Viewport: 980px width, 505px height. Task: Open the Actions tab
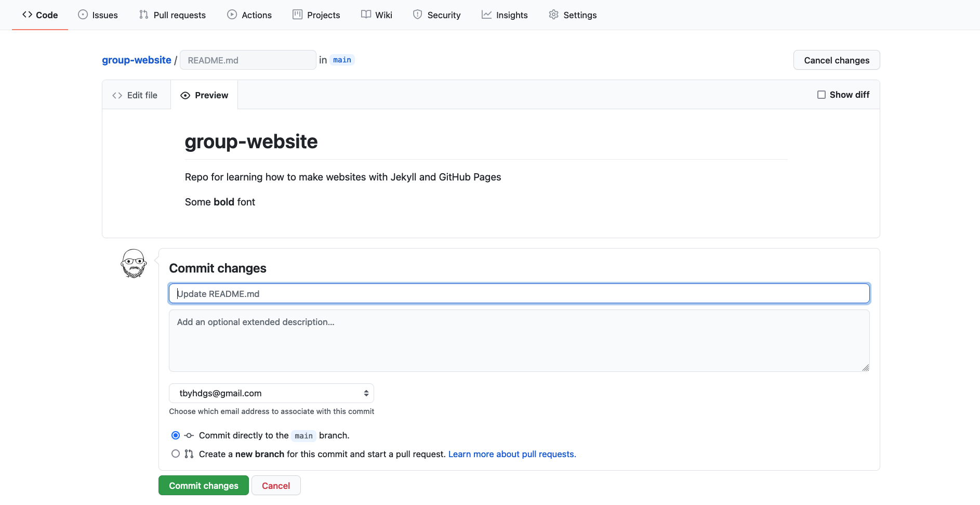(x=249, y=15)
